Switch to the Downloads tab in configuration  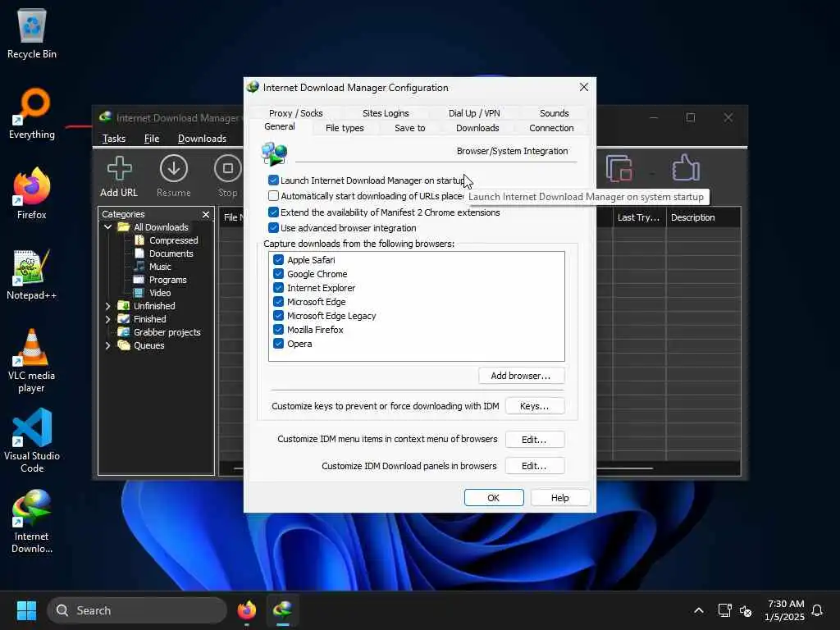(477, 128)
